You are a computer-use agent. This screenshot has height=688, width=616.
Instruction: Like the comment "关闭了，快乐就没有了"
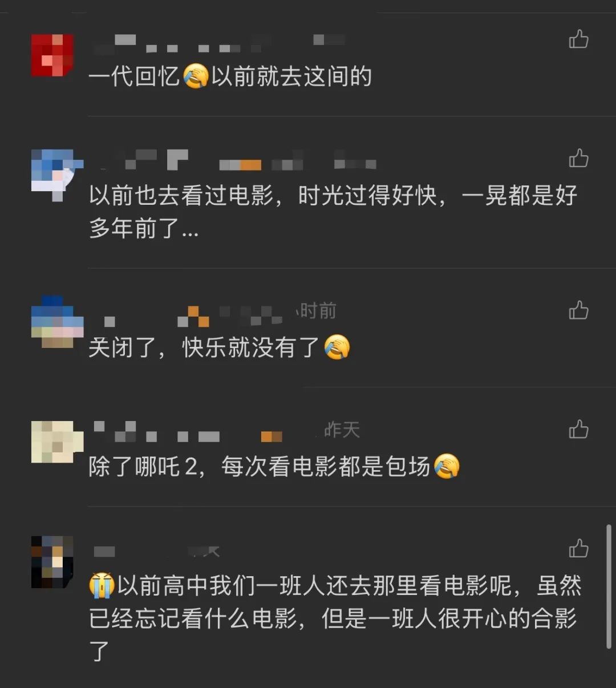point(578,310)
